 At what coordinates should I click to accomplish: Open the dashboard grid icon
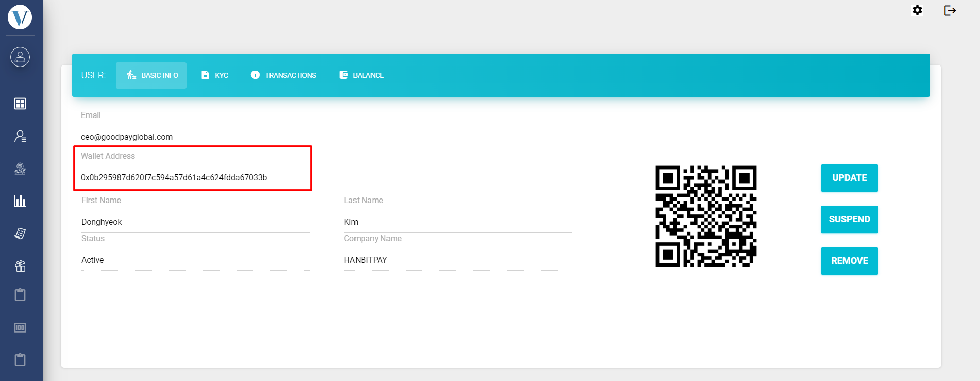point(20,104)
